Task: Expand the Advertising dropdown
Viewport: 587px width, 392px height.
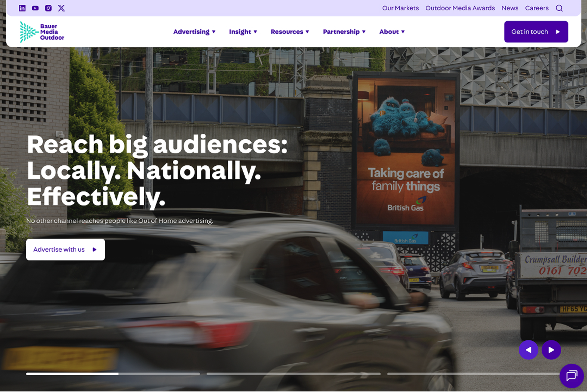Action: 194,32
